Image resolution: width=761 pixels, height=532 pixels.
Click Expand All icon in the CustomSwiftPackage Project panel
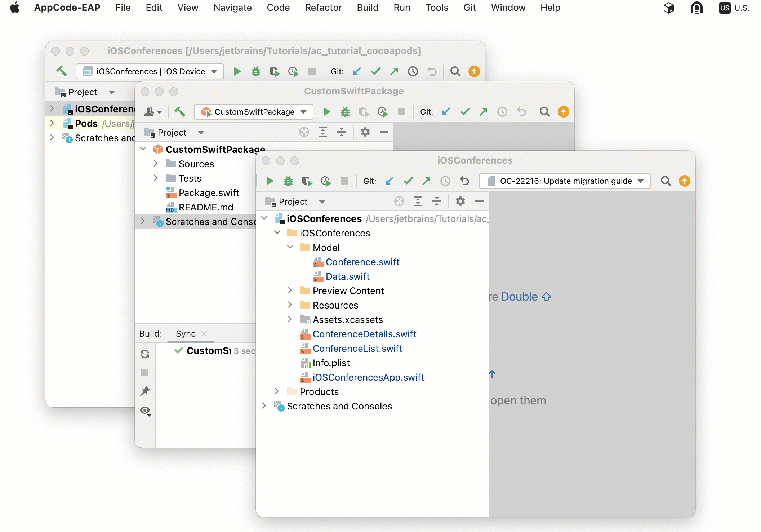click(323, 132)
